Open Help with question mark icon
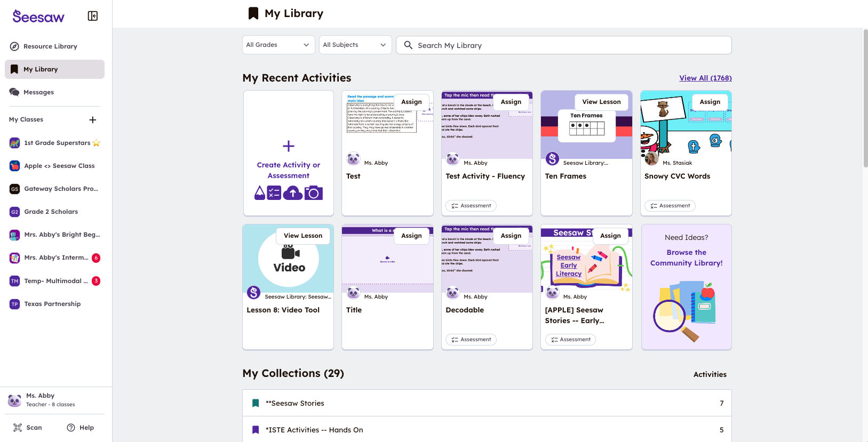 pyautogui.click(x=80, y=428)
